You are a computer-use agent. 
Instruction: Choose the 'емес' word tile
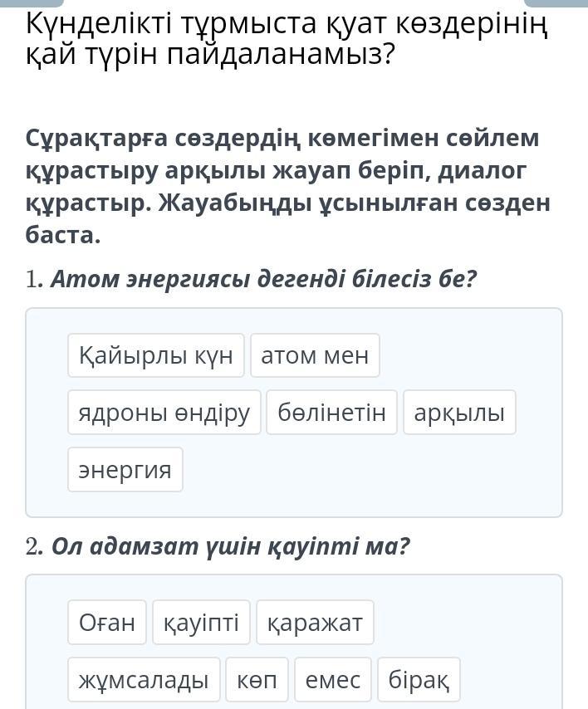[333, 679]
